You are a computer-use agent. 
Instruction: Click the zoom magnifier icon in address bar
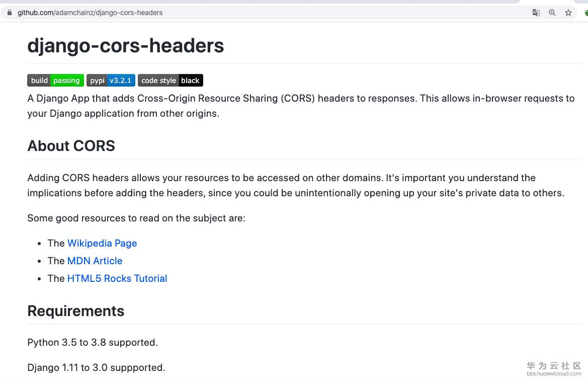(552, 13)
